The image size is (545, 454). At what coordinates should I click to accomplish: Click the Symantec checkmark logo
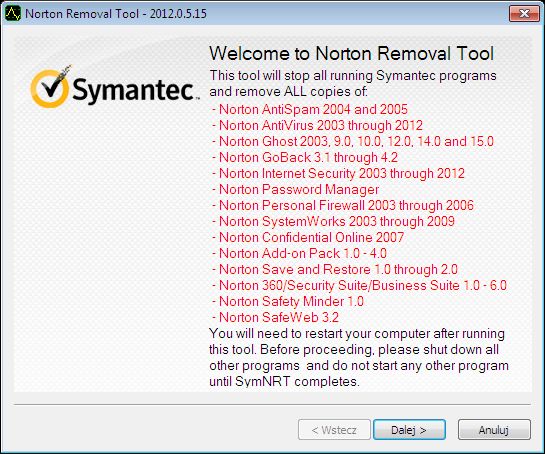[x=50, y=87]
